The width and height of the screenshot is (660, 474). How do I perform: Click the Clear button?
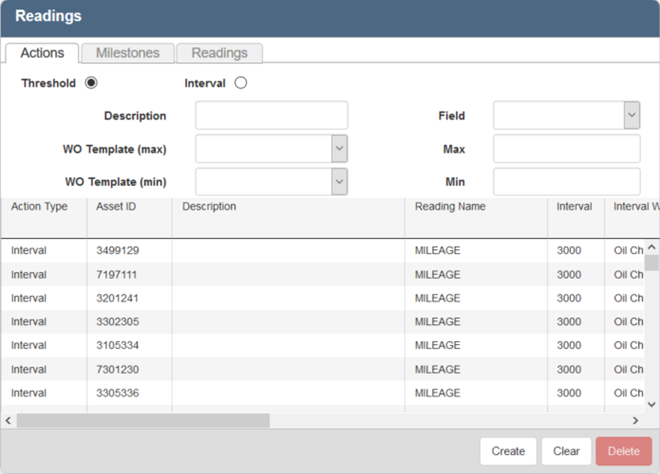pos(566,451)
